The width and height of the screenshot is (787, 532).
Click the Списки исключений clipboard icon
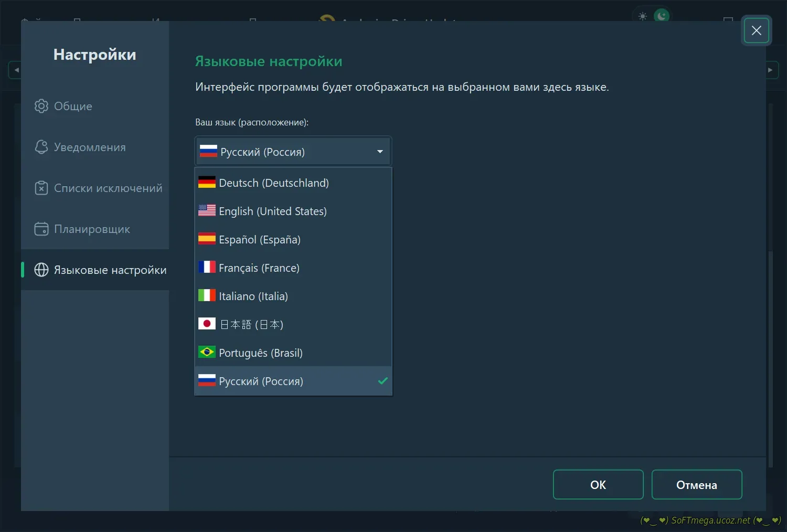pos(41,188)
